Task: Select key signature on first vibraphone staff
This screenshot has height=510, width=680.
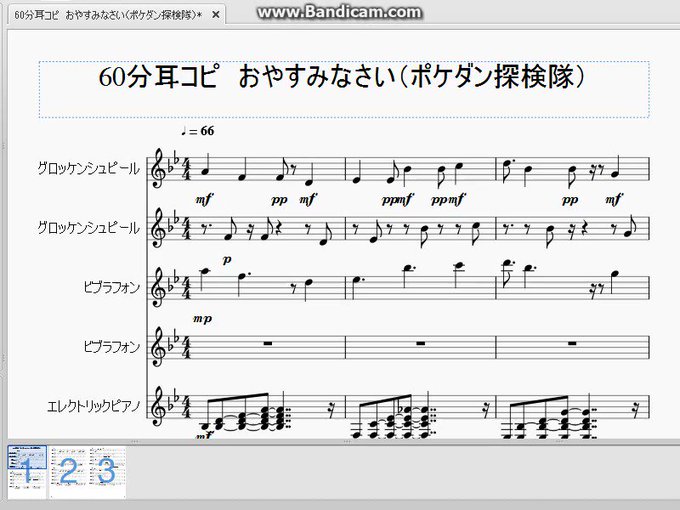Action: coord(173,280)
